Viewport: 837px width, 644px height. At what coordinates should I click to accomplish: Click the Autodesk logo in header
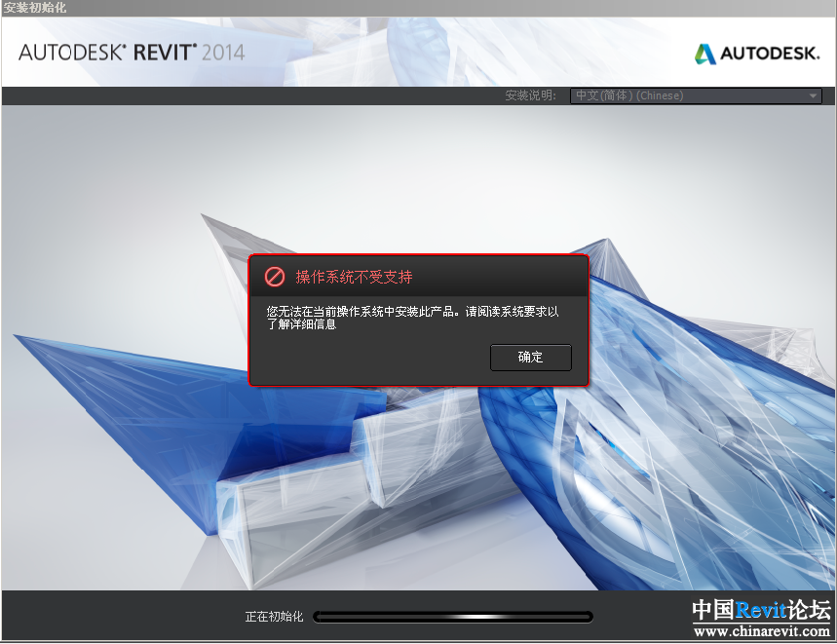pos(756,54)
